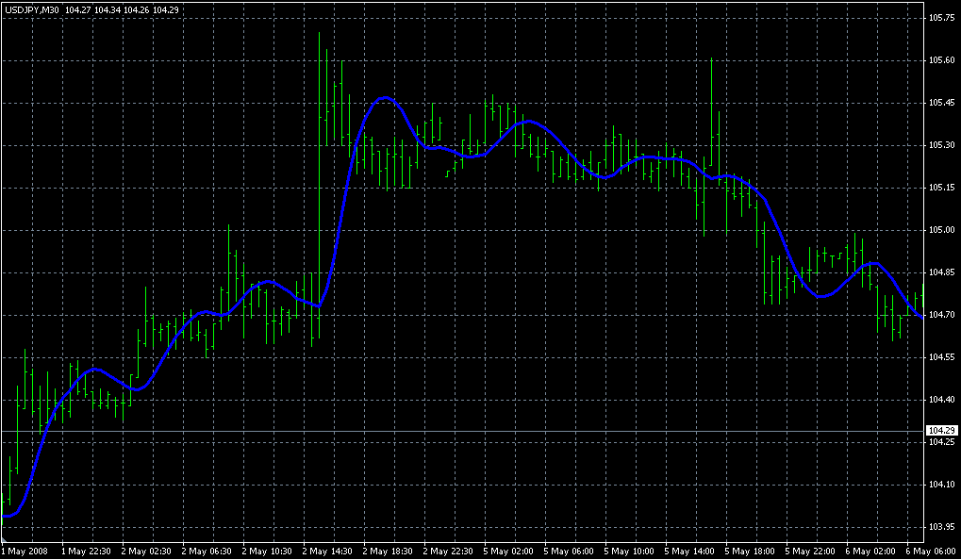Click the USDJPY,M30 symbol title
The image size is (961, 560).
(31, 9)
